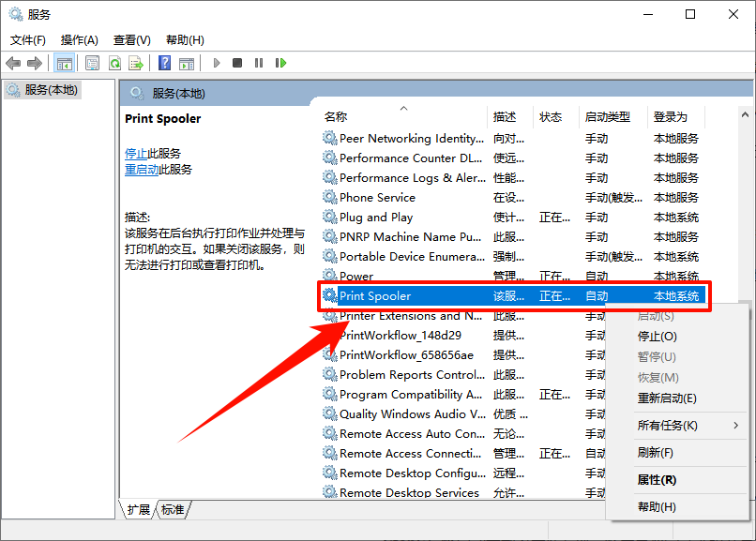Select 服务(本地) in the left tree
This screenshot has width=756, height=541.
point(51,90)
